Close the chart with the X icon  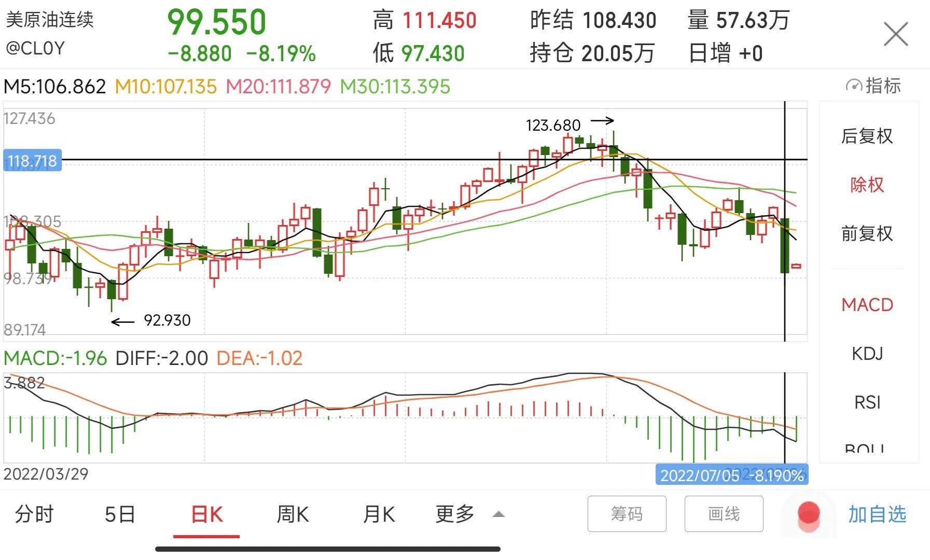[x=896, y=35]
